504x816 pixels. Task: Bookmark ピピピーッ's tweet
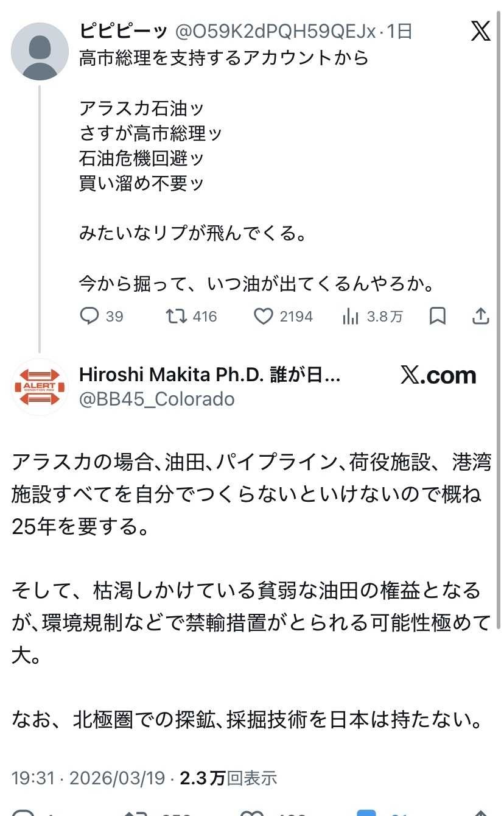click(x=438, y=316)
